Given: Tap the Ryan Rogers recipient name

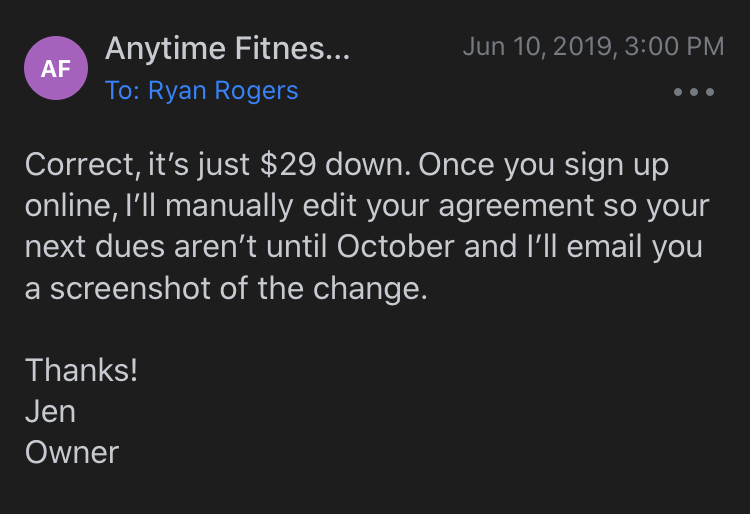Looking at the screenshot, I should click(x=223, y=91).
